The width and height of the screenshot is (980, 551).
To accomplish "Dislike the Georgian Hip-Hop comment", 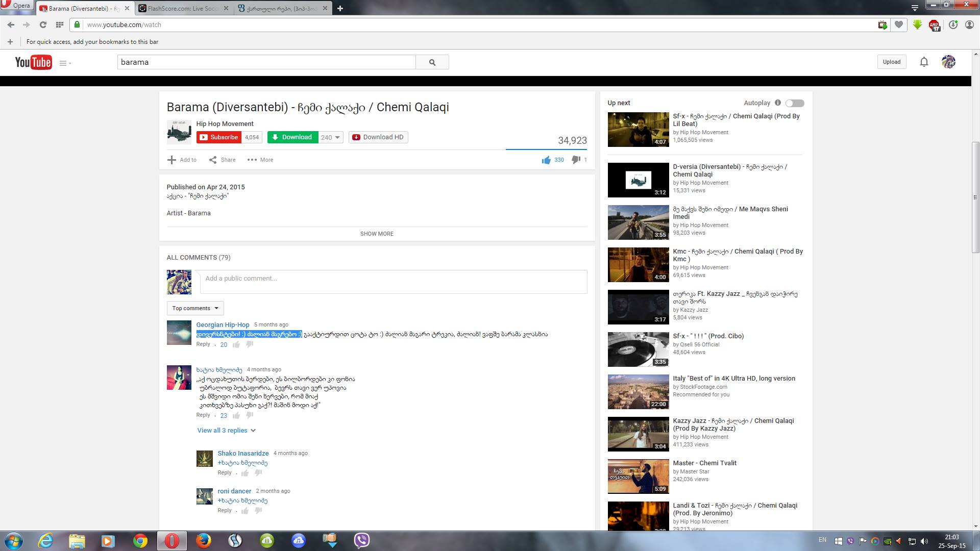I will click(250, 344).
